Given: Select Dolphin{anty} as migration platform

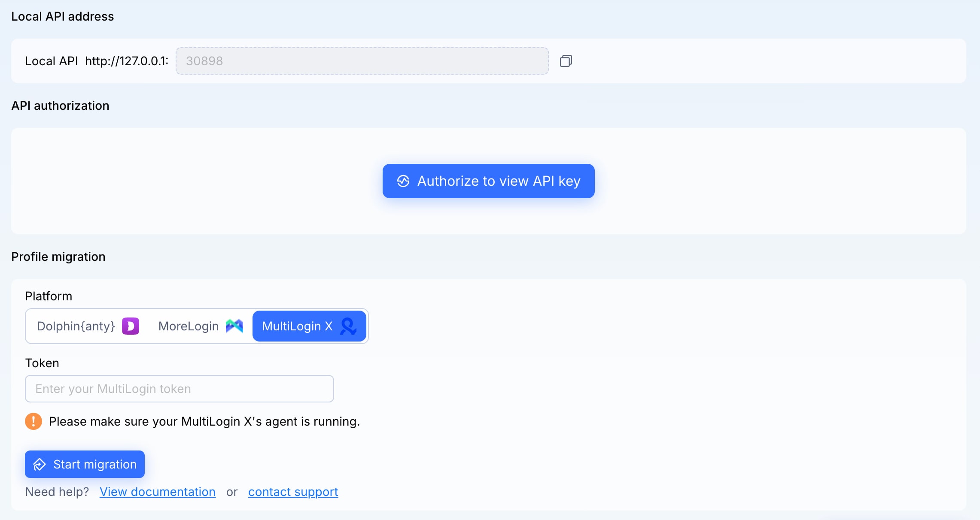Looking at the screenshot, I should (76, 326).
